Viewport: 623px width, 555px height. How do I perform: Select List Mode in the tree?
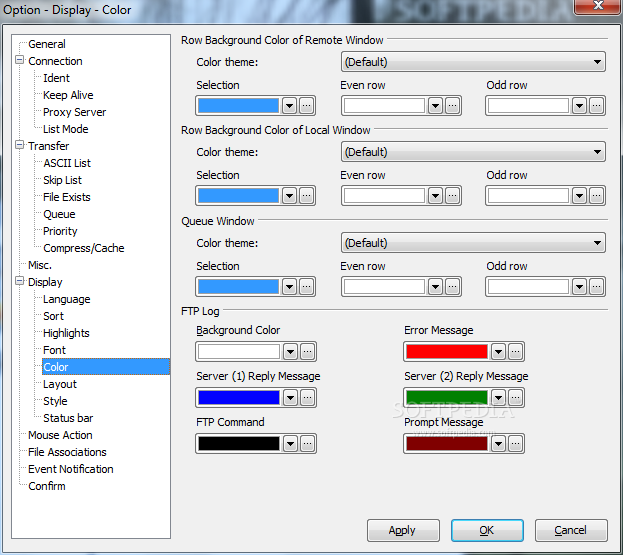[x=66, y=130]
